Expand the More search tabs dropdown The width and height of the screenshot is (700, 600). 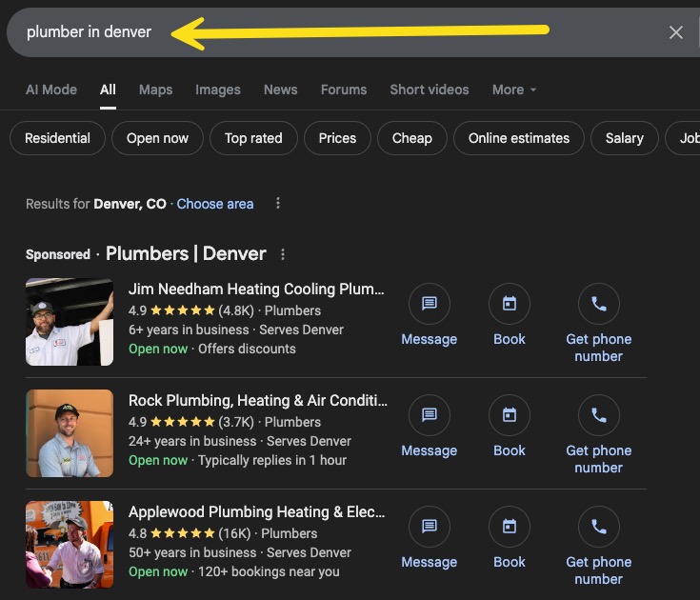514,90
